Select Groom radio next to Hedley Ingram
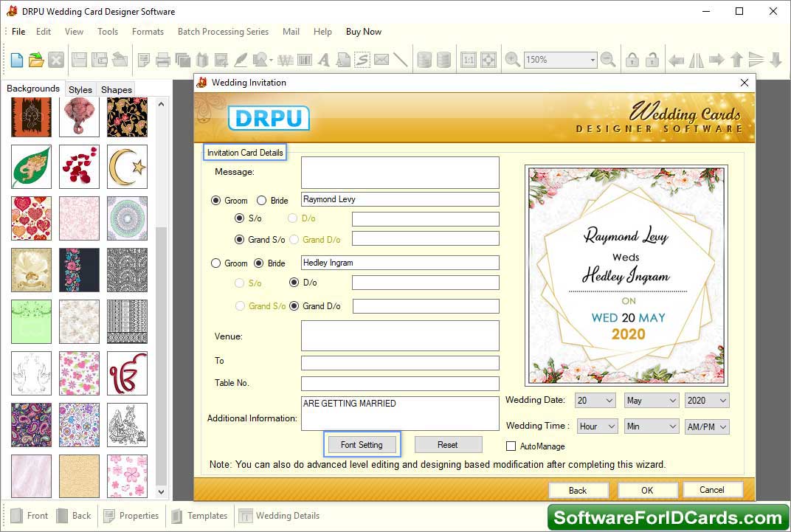 tap(216, 263)
